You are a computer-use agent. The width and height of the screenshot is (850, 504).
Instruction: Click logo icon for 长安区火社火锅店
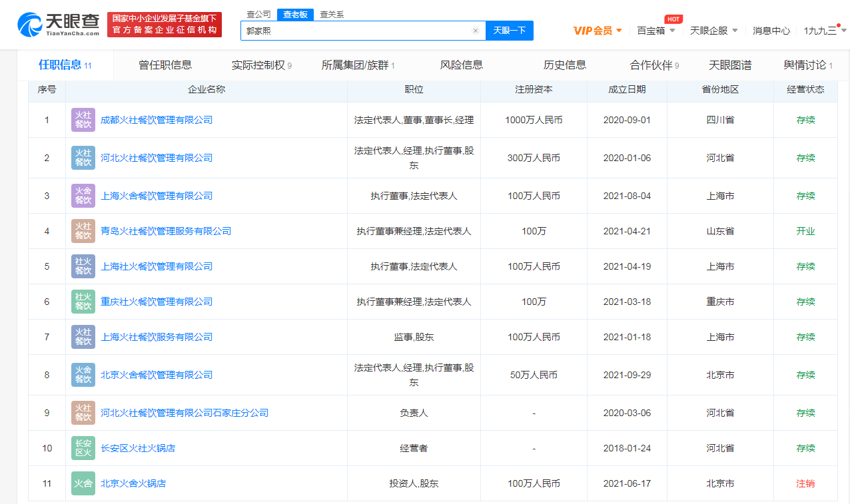coord(83,448)
